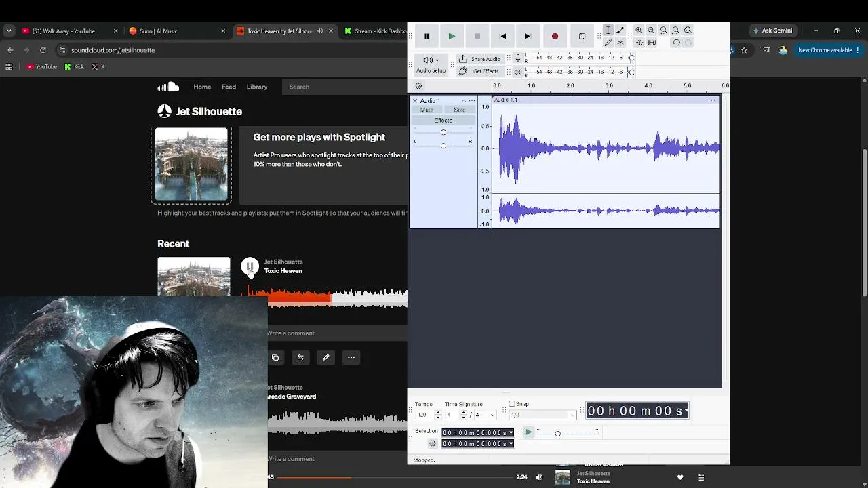Screen dimensions: 868x488
Task: Open the main time display format dropdown
Action: click(x=686, y=411)
